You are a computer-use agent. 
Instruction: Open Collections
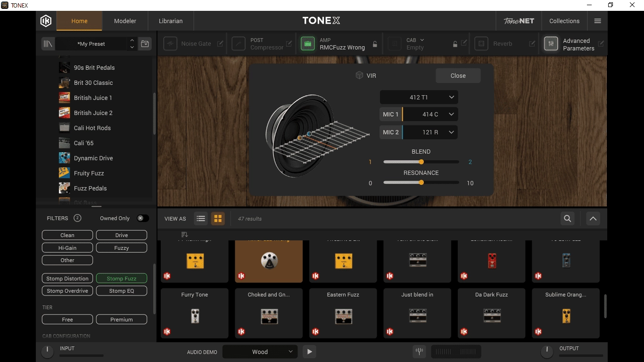point(564,21)
